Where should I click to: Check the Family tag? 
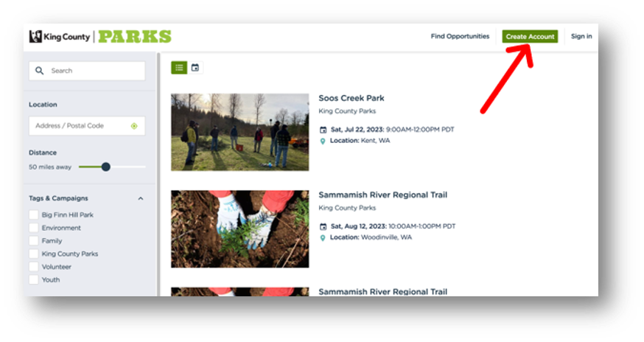pyautogui.click(x=34, y=240)
